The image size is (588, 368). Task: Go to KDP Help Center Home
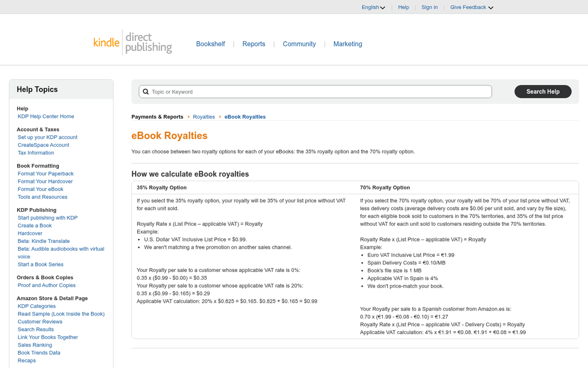tap(46, 116)
